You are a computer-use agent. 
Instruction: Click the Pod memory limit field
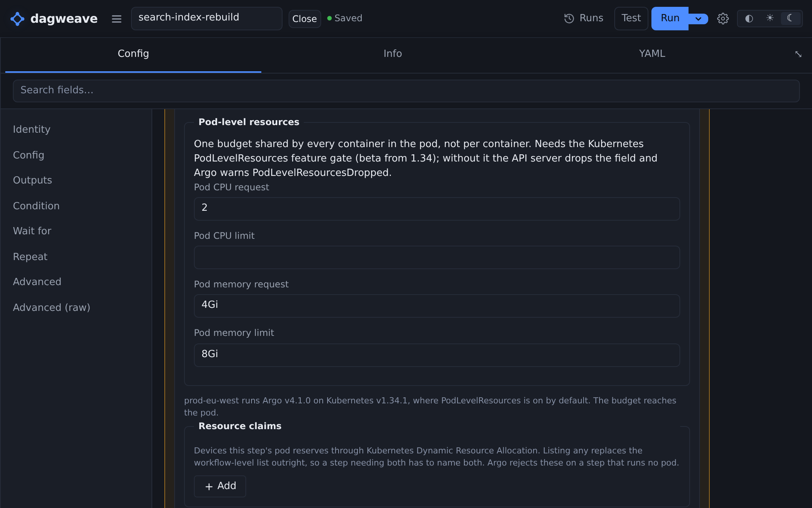click(x=437, y=355)
